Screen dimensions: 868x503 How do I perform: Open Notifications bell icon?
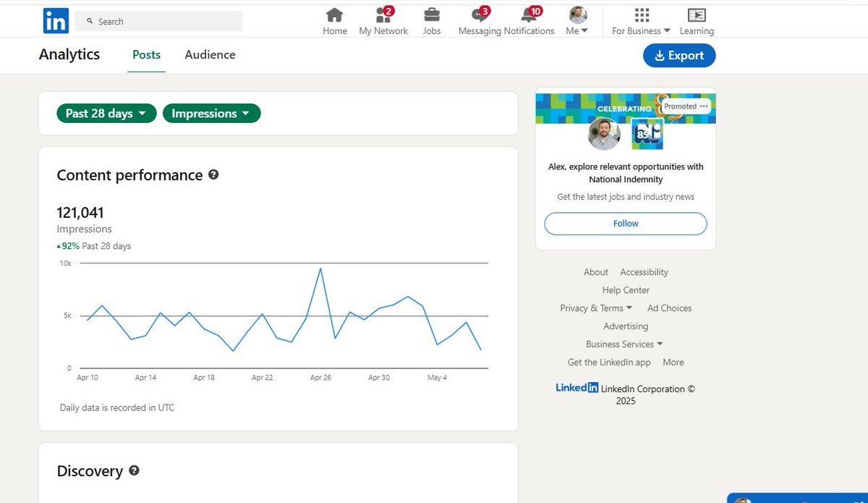point(529,15)
